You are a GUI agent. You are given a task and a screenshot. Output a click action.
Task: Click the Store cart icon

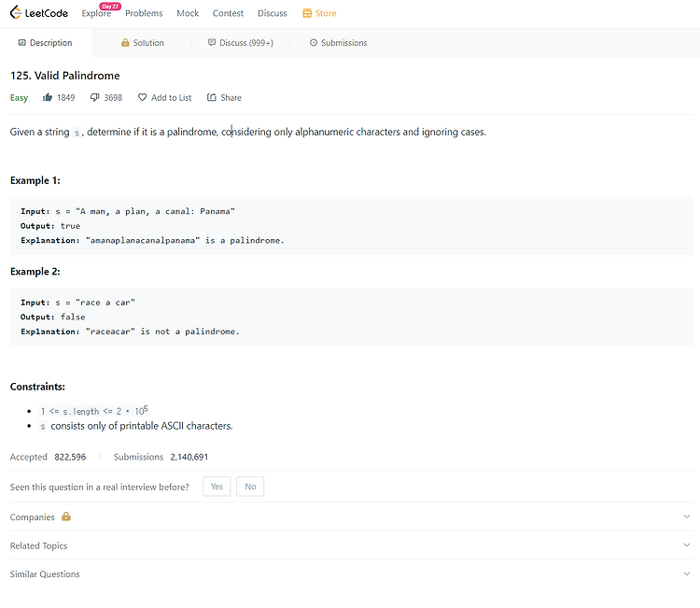point(307,13)
